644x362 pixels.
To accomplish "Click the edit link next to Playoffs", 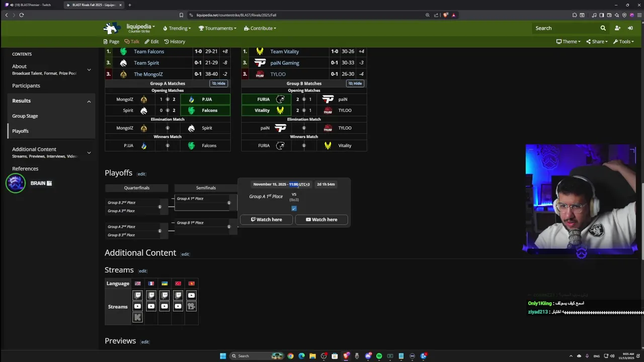I will (141, 174).
